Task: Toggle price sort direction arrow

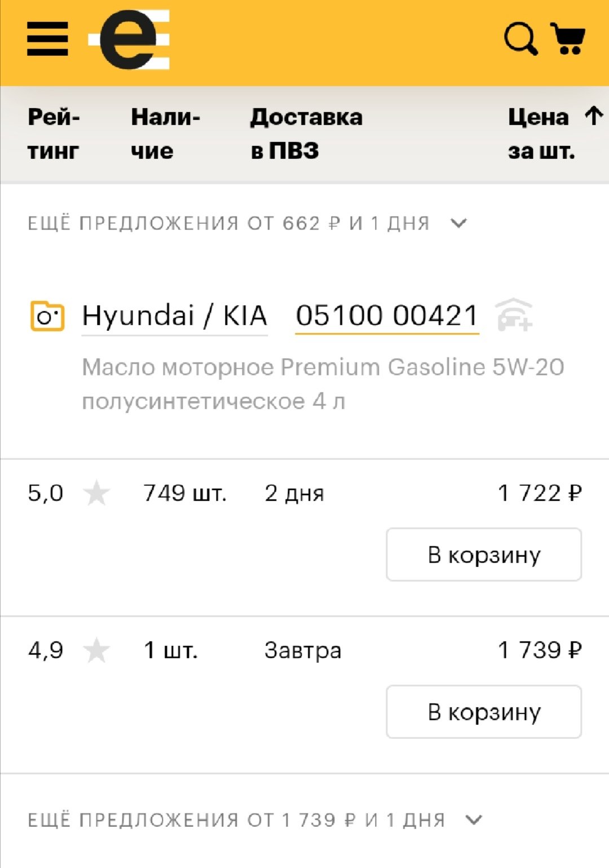Action: click(x=593, y=116)
